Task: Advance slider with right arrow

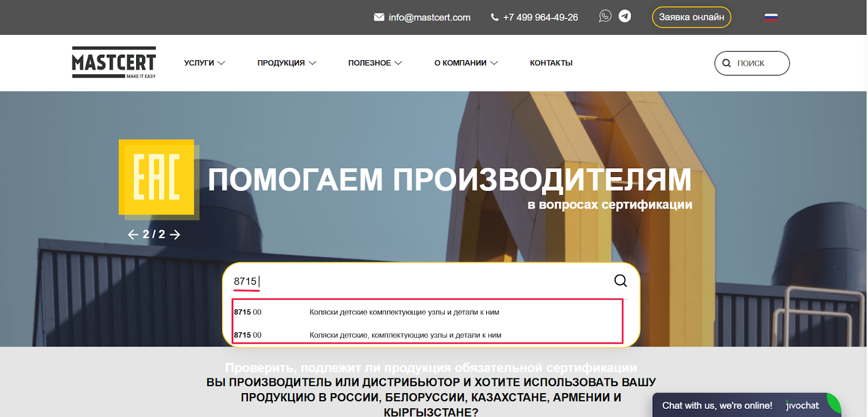Action: (175, 235)
